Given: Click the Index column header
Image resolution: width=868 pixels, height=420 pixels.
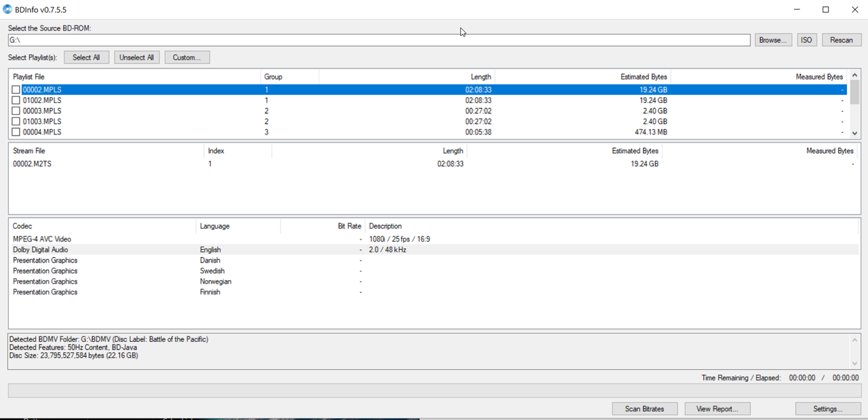Looking at the screenshot, I should click(237, 151).
